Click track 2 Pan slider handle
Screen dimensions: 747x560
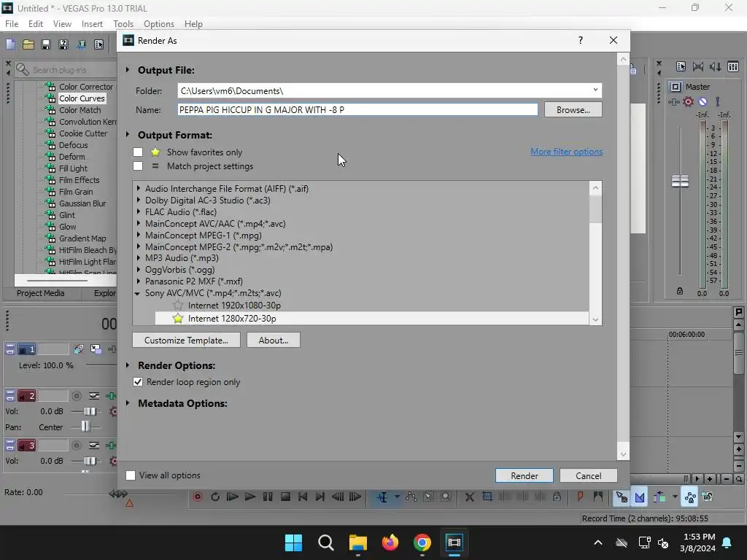tap(85, 426)
